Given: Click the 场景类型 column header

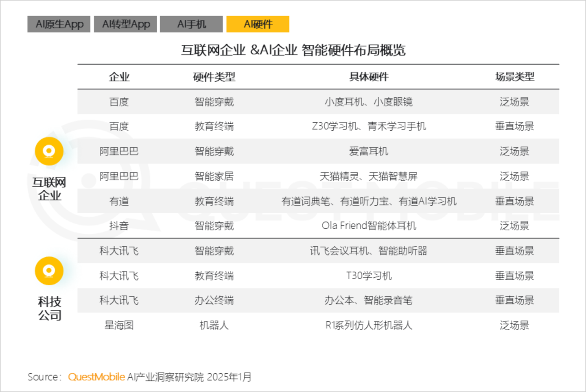Looking at the screenshot, I should point(514,77).
